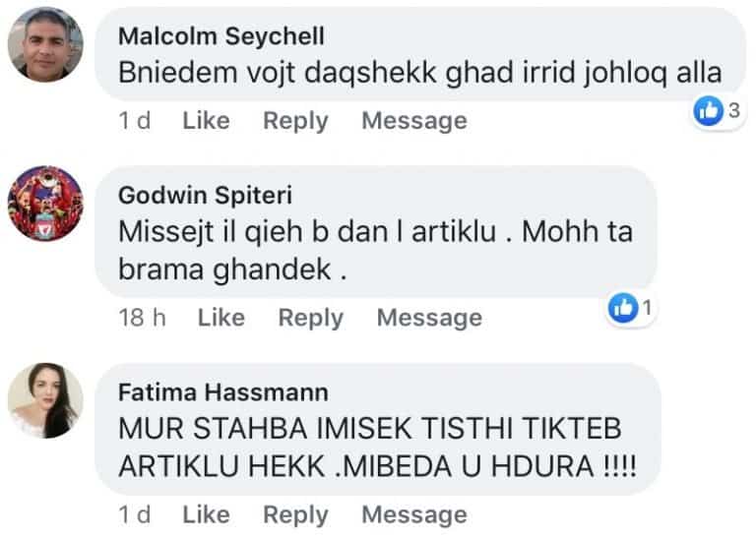Viewport: 756px width, 539px height.
Task: Click Malcolm Seychell's profile picture
Action: [x=45, y=46]
